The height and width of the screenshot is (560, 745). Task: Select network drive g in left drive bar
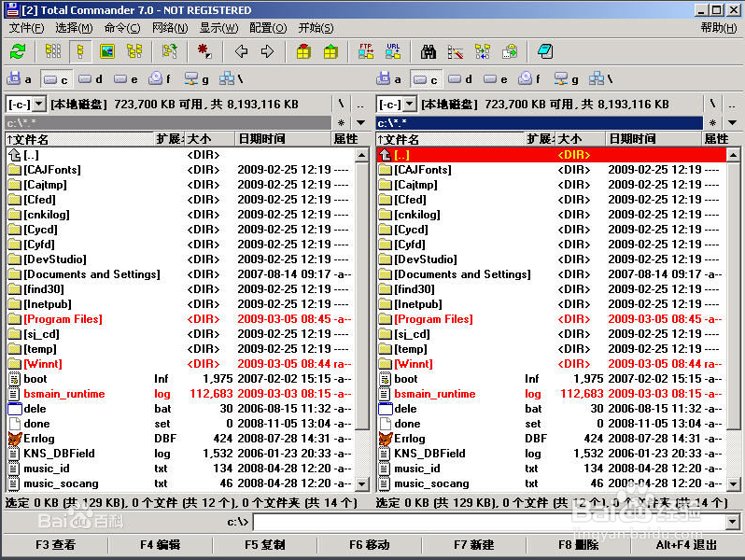197,78
